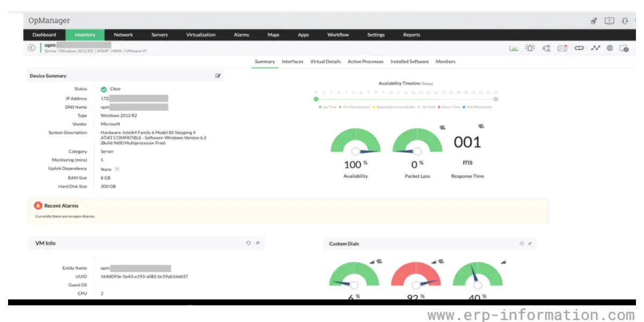644x322 pixels.
Task: Click the 001 ms Response Time value
Action: pyautogui.click(x=467, y=142)
